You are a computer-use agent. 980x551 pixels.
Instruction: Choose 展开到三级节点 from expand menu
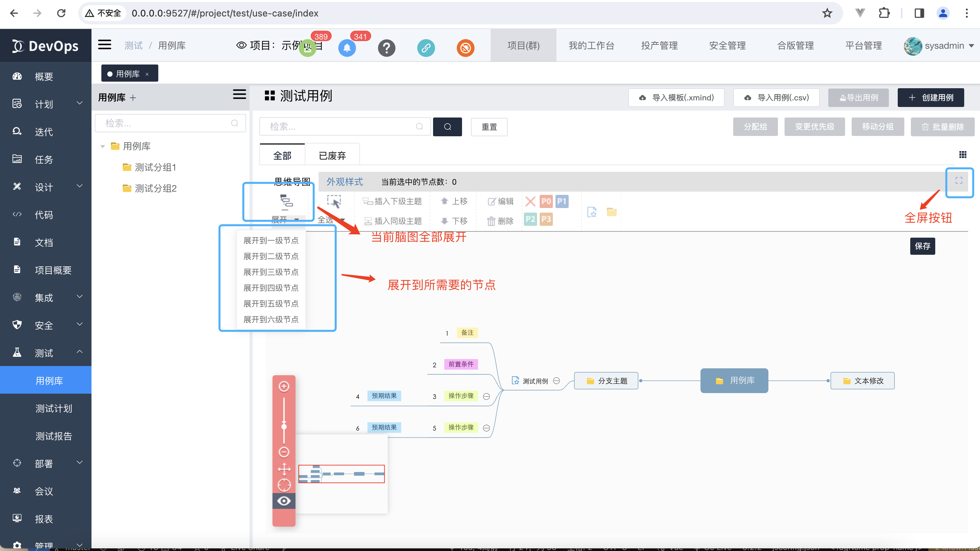coord(271,272)
